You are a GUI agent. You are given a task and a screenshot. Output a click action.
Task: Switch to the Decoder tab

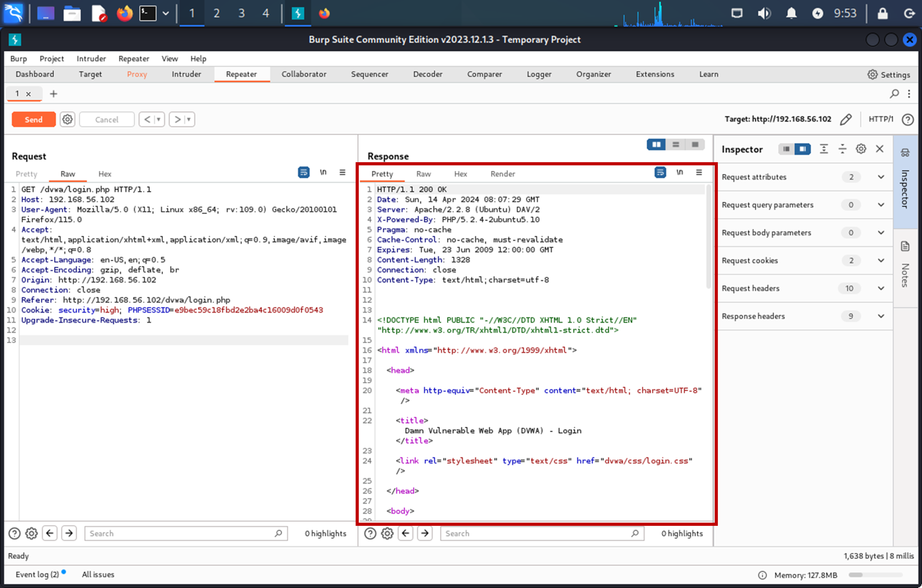(428, 74)
